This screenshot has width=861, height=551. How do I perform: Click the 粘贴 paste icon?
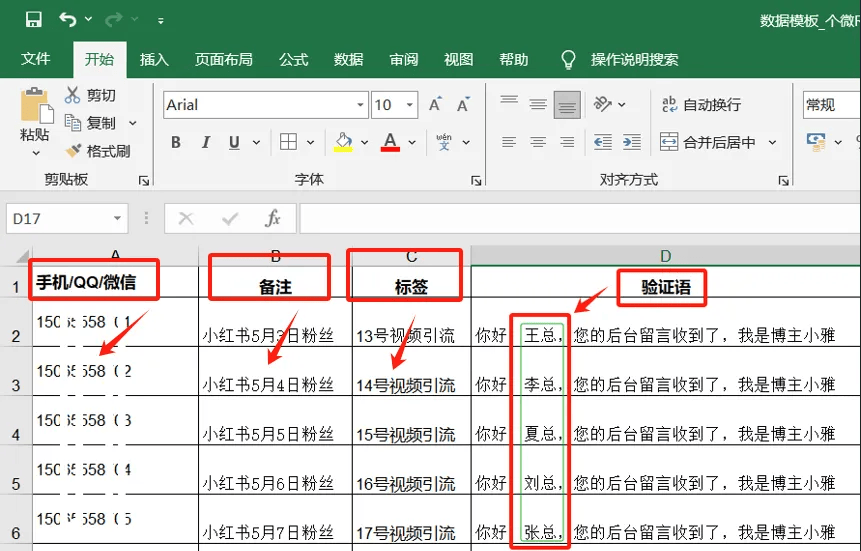[36, 104]
